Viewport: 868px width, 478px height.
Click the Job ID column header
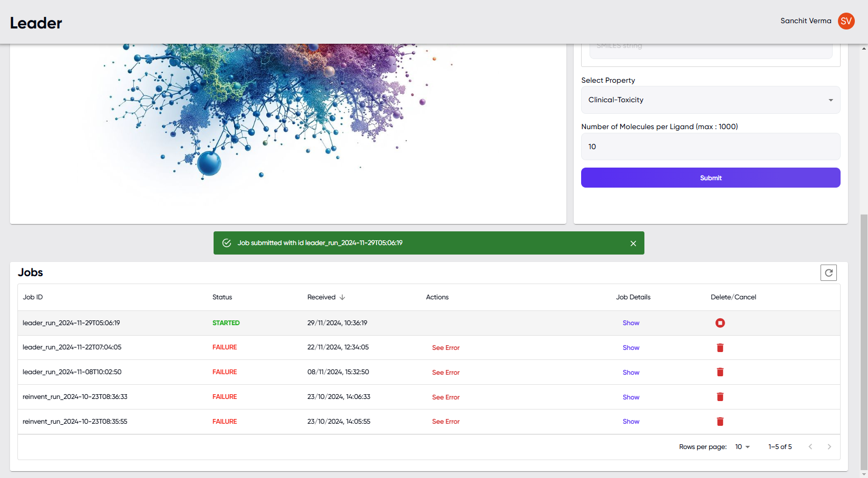click(33, 297)
